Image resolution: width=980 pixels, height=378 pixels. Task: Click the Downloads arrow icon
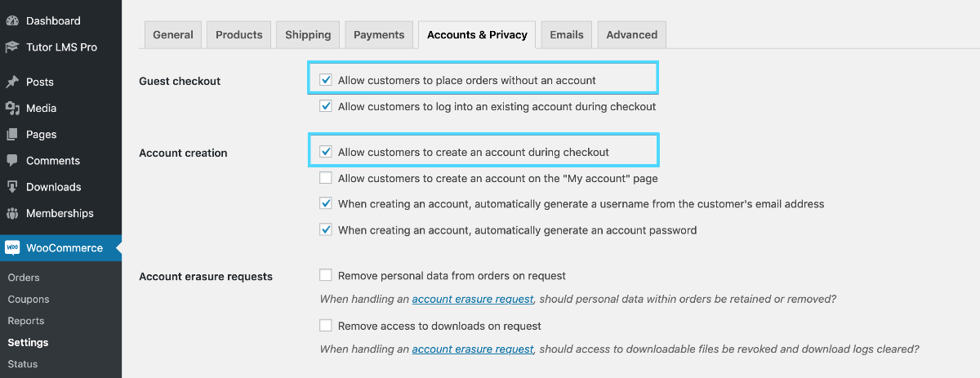tap(12, 187)
